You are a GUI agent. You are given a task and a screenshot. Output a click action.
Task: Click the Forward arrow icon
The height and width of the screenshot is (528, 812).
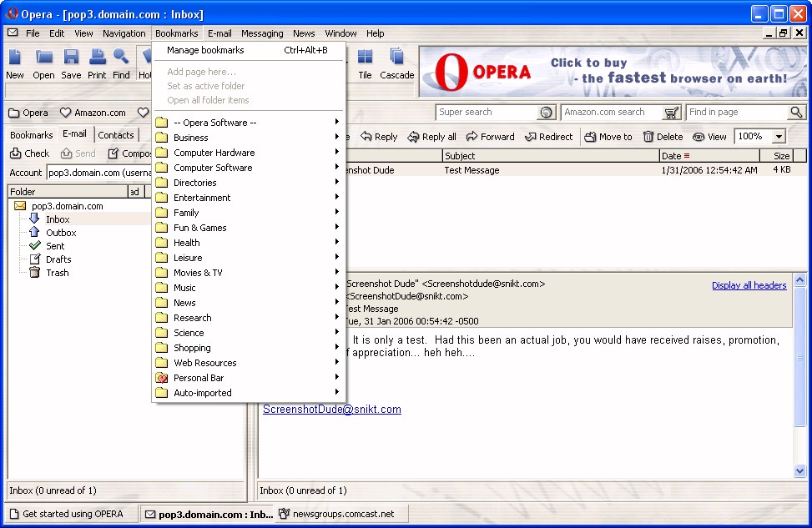tap(472, 137)
